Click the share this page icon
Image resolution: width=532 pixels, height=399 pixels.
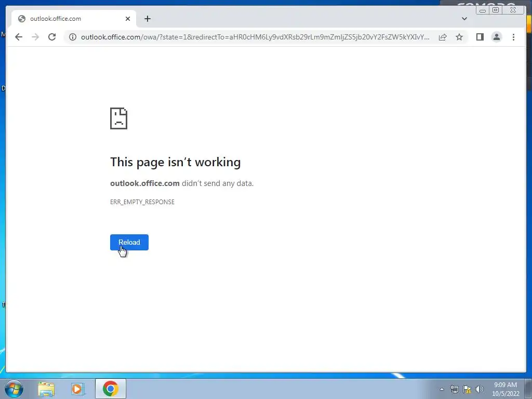443,37
